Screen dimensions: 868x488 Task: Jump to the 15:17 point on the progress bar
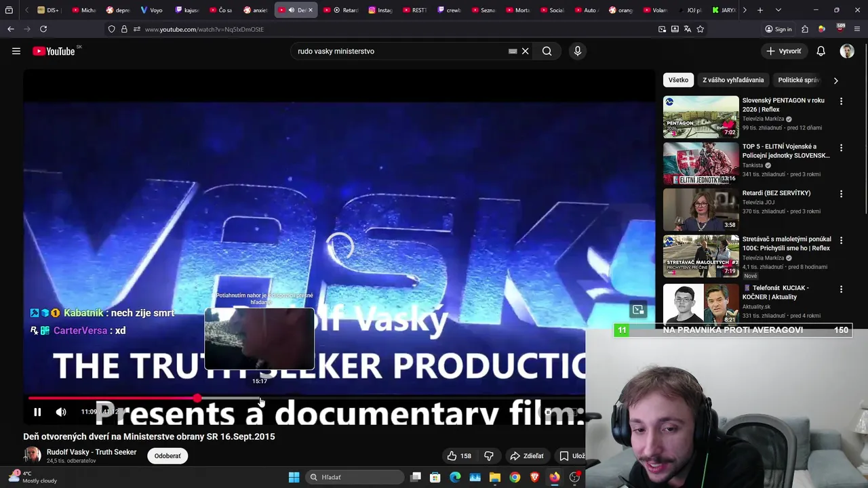tap(260, 399)
